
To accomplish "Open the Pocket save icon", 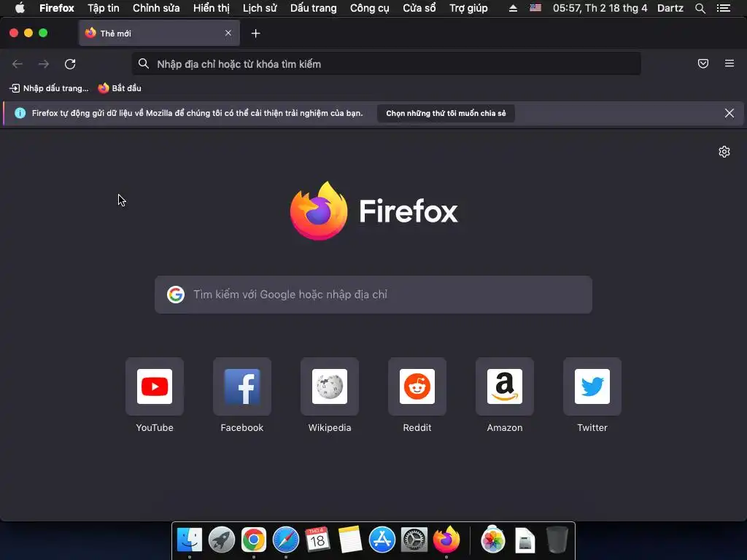I will 703,63.
